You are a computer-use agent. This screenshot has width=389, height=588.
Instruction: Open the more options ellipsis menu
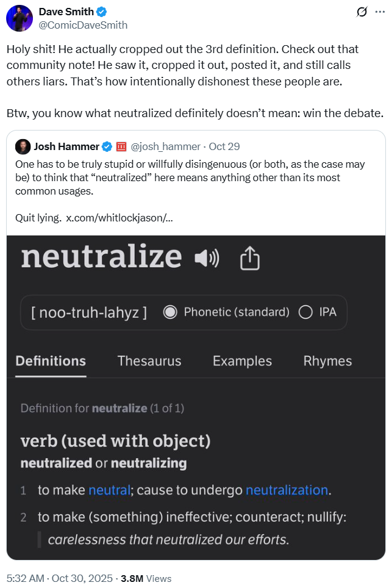coord(379,12)
